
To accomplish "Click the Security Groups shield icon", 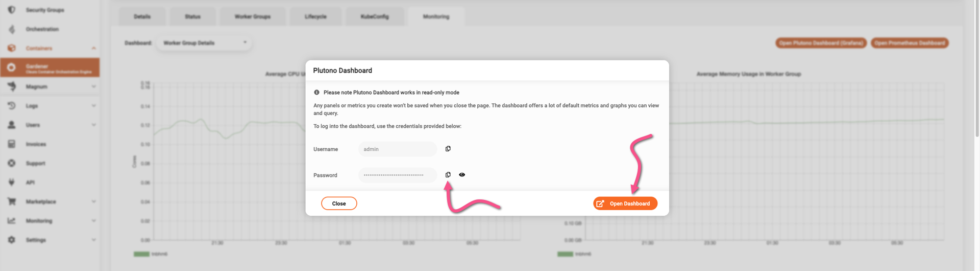I will (12, 10).
